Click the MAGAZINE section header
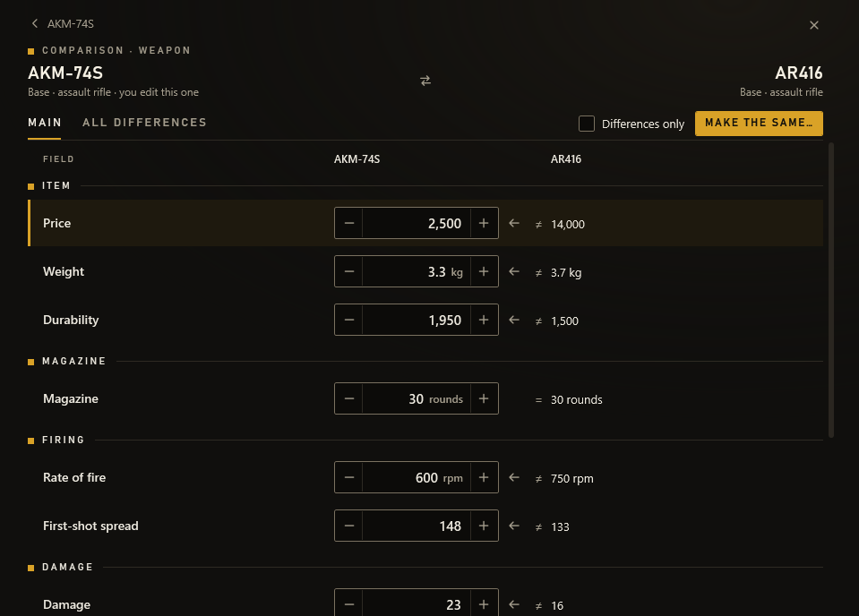The image size is (859, 616). (x=74, y=361)
